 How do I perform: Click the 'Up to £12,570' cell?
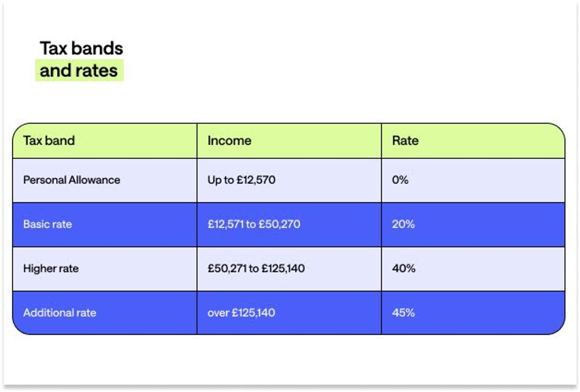[289, 180]
